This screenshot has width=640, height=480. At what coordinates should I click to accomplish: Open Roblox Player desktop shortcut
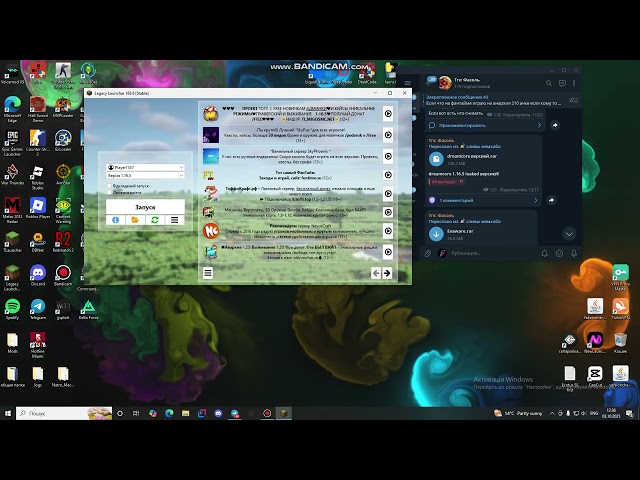point(38,208)
